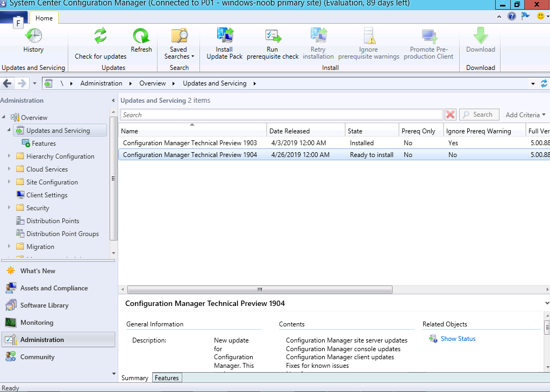
Task: Open the Administration workspace
Action: tap(58, 340)
